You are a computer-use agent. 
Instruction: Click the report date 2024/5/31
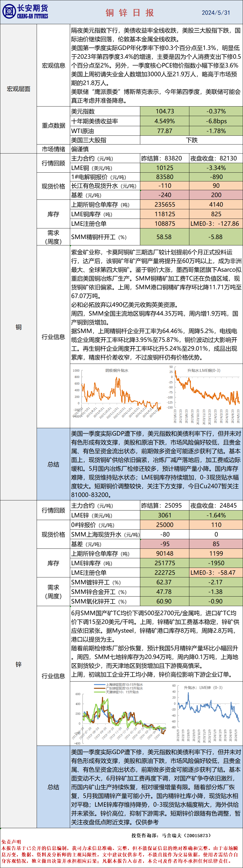pyautogui.click(x=216, y=13)
